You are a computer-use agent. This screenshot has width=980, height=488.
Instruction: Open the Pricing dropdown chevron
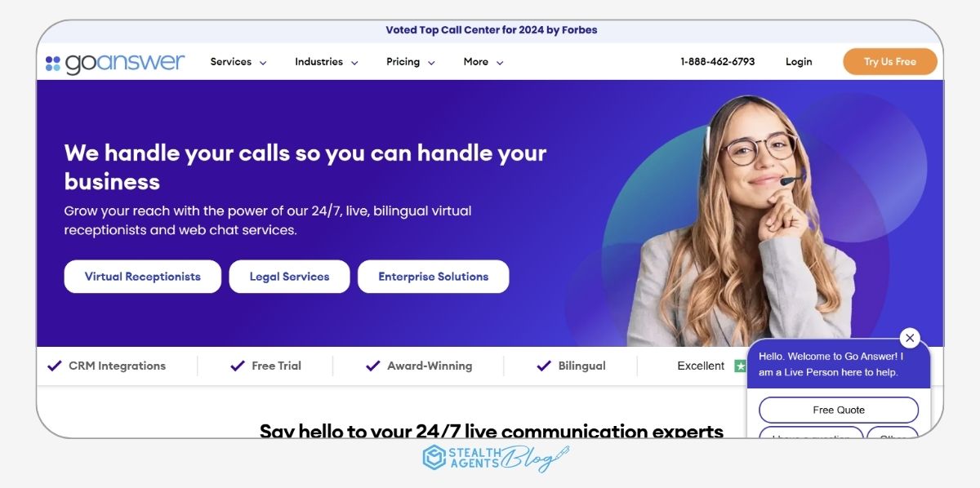pyautogui.click(x=431, y=63)
